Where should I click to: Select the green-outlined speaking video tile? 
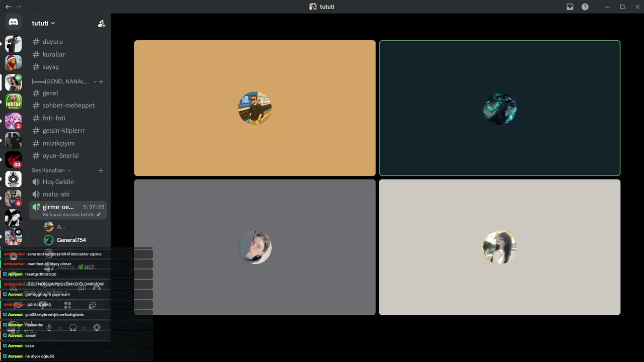point(500,108)
